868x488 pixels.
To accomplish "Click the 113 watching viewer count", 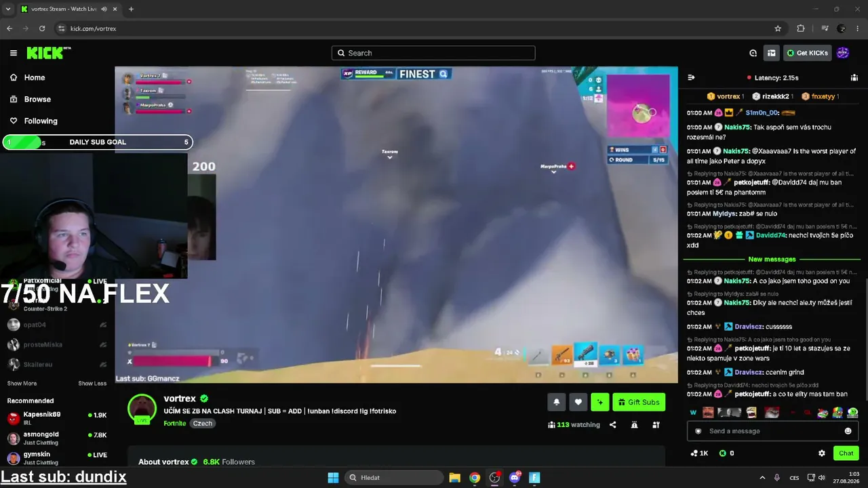I will [574, 425].
